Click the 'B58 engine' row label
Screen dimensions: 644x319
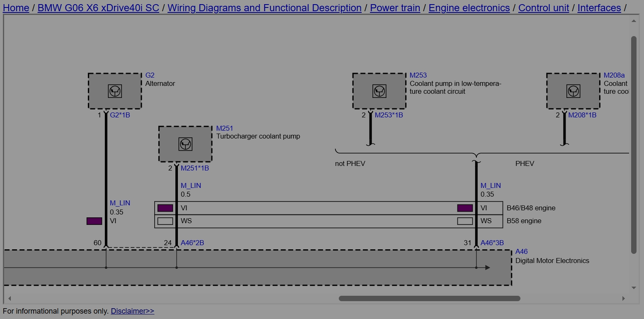point(524,221)
